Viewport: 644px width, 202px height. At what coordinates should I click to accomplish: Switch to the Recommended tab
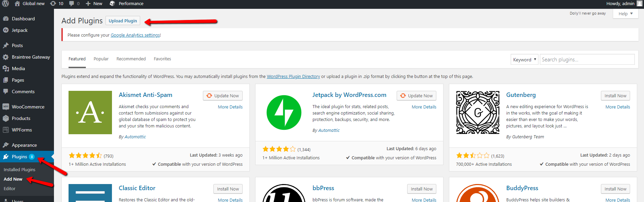tap(131, 59)
